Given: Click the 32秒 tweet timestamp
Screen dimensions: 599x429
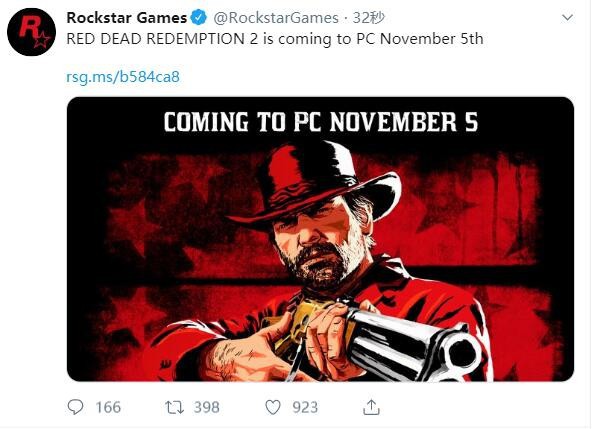Looking at the screenshot, I should [368, 18].
